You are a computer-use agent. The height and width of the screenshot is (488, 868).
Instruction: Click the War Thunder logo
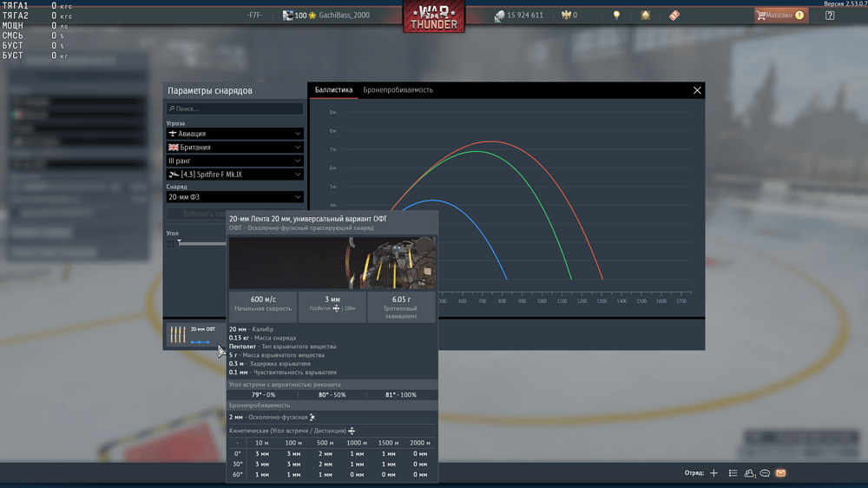click(x=433, y=16)
